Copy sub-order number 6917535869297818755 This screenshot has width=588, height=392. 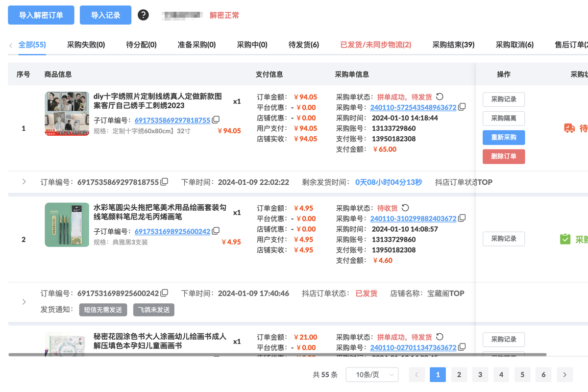point(216,120)
